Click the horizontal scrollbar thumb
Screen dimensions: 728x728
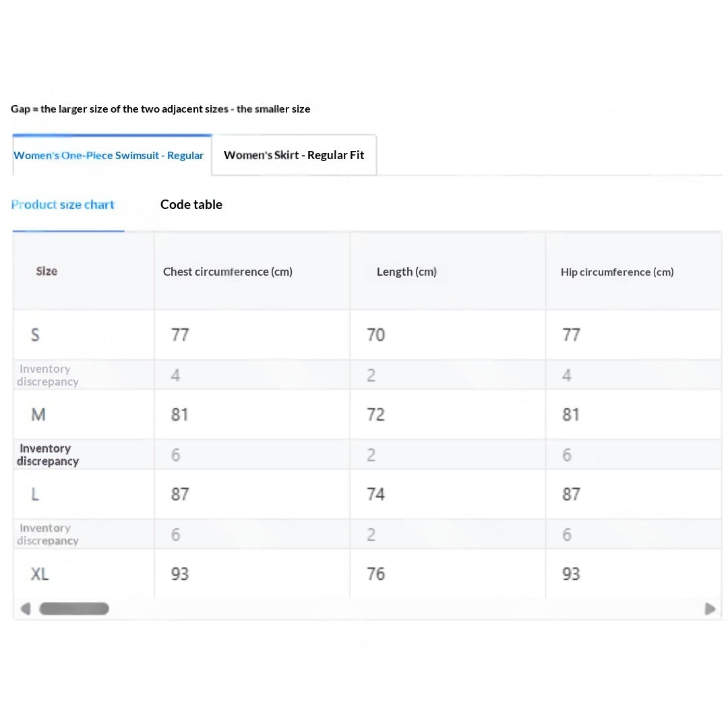pos(74,609)
